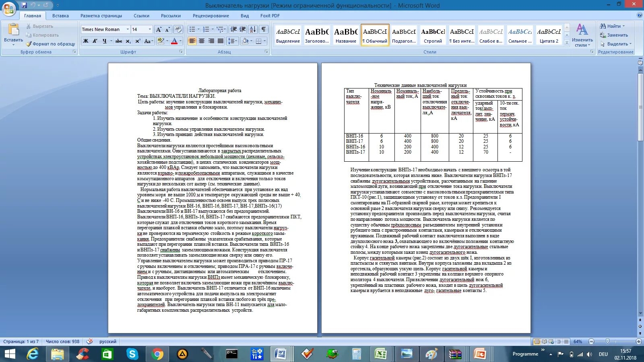Open Выделить (Select) dropdown
This screenshot has height=362, width=644.
click(x=616, y=44)
